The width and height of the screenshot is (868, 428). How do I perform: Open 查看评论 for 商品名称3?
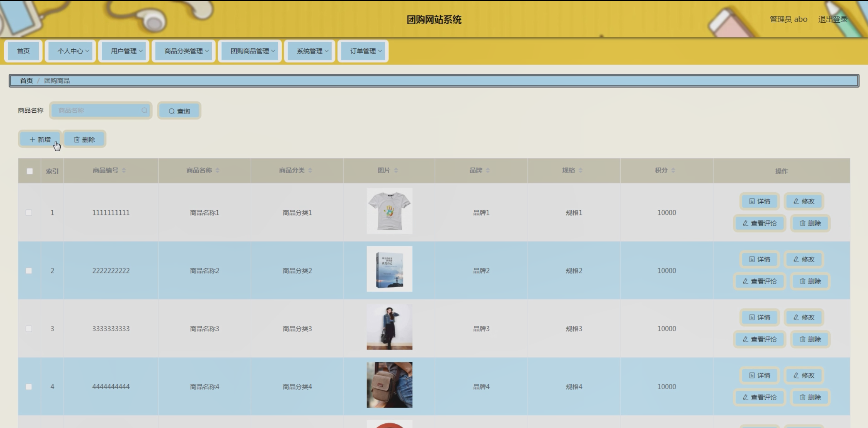pyautogui.click(x=759, y=339)
